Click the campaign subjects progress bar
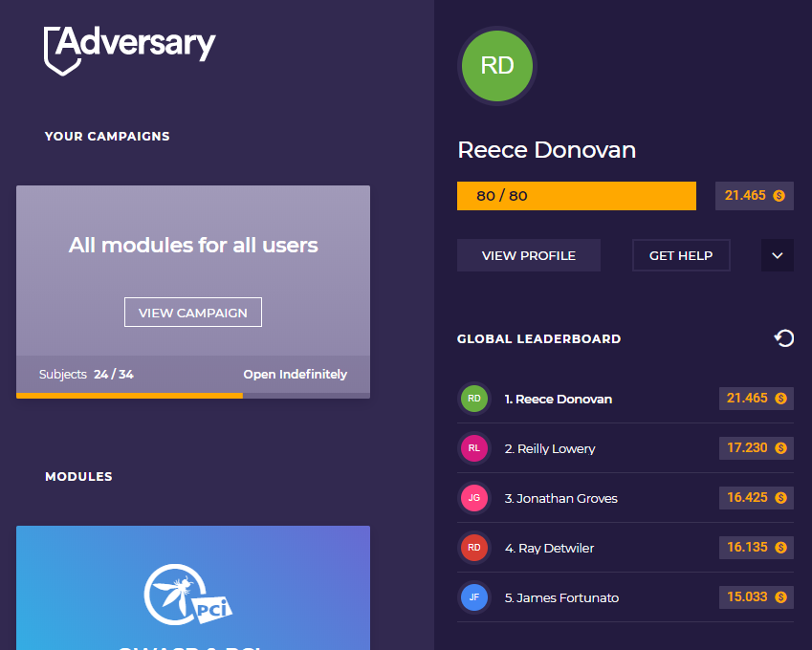Screen dimensions: 812x650 [193, 396]
